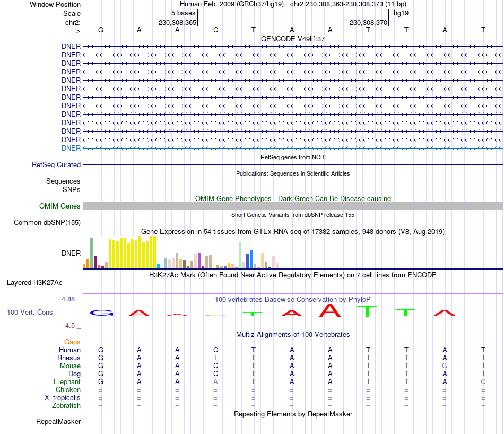Click the "OMIM Genes" track label
Screen dimensions: 504x434
click(x=59, y=206)
